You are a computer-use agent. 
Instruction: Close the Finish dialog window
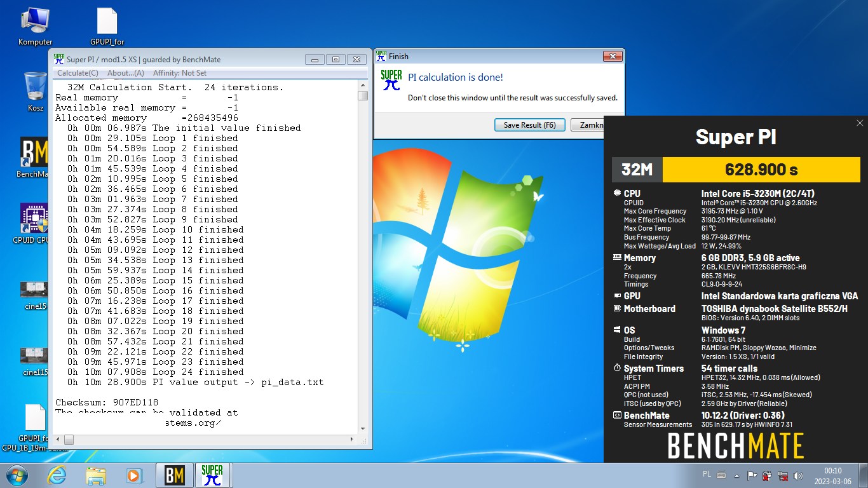coord(612,57)
